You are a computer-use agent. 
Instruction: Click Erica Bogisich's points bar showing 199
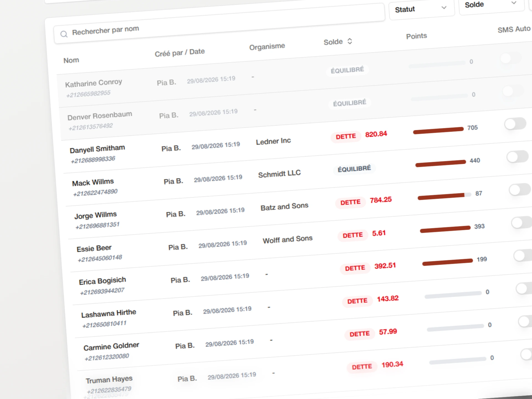click(447, 262)
